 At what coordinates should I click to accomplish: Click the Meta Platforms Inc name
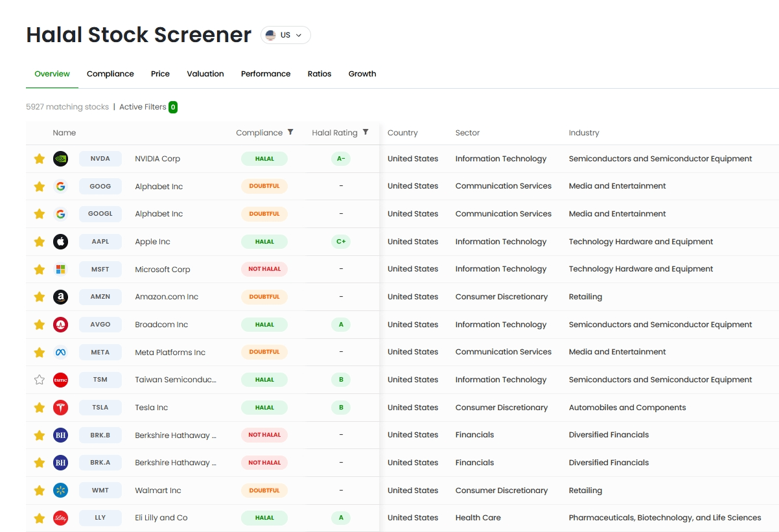[170, 353]
